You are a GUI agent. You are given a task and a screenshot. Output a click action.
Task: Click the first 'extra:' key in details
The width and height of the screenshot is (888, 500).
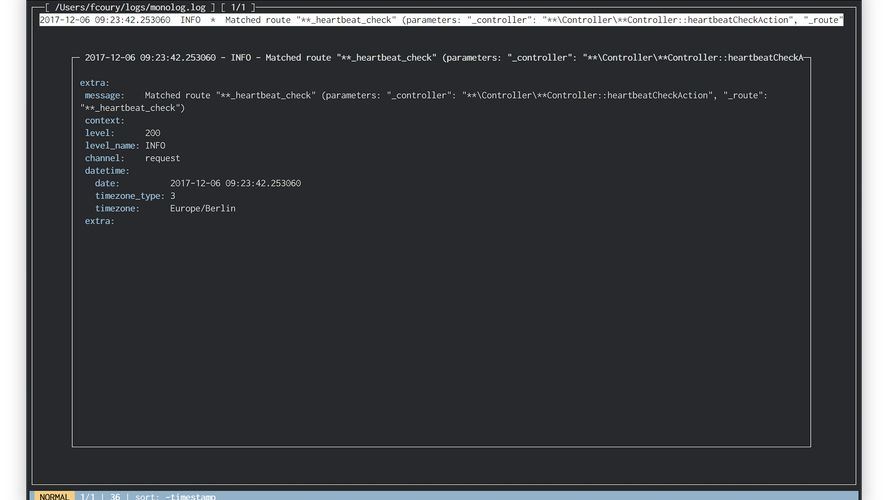point(95,83)
